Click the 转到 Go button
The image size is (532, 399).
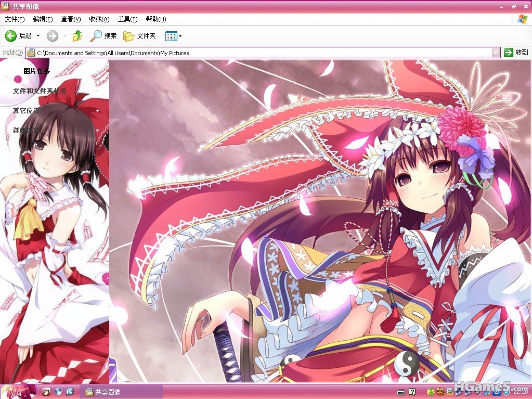[516, 53]
